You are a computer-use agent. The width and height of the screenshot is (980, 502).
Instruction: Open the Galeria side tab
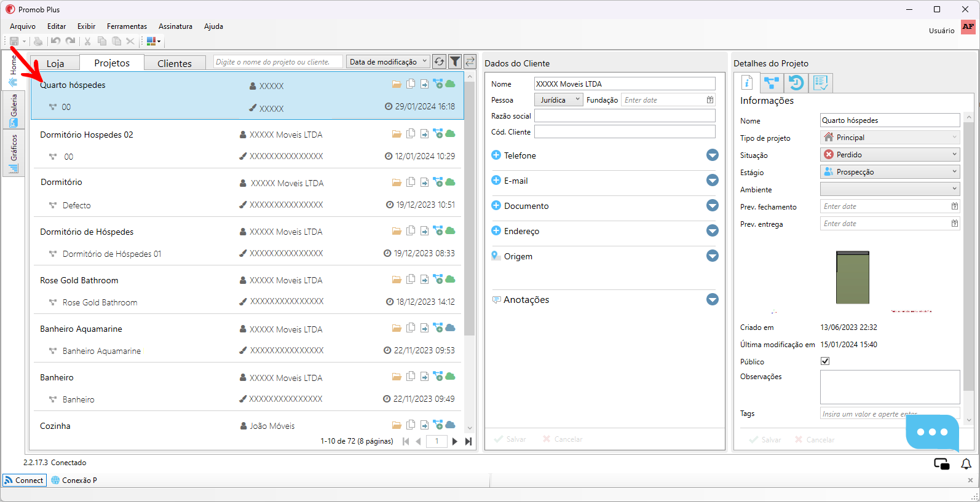(14, 111)
